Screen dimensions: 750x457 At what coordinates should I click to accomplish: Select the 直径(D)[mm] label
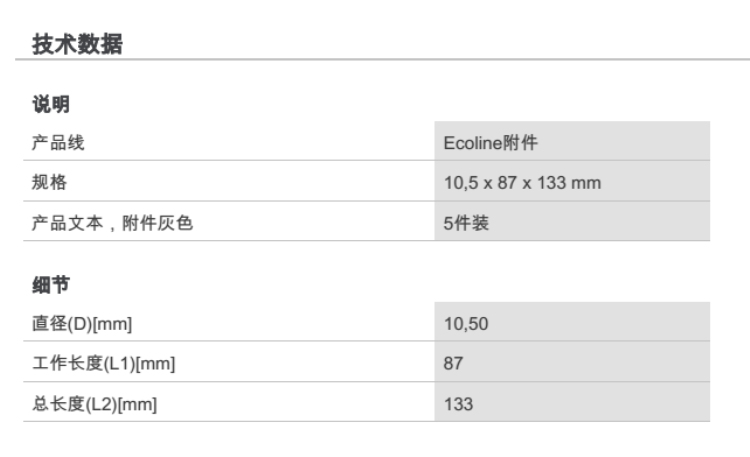pos(83,324)
